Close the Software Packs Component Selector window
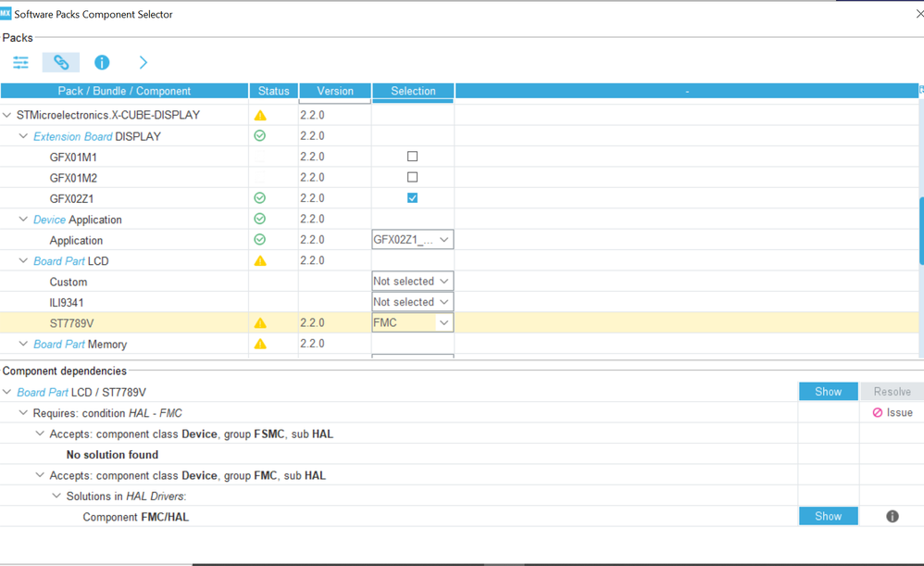The image size is (924, 566). point(919,13)
